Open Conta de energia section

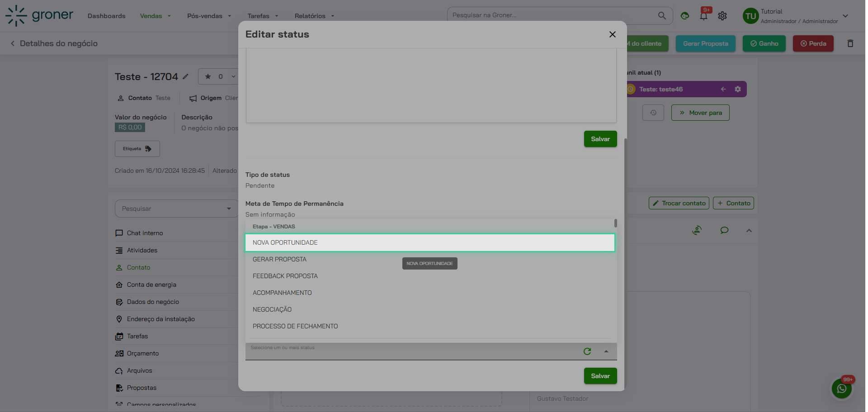(x=151, y=284)
